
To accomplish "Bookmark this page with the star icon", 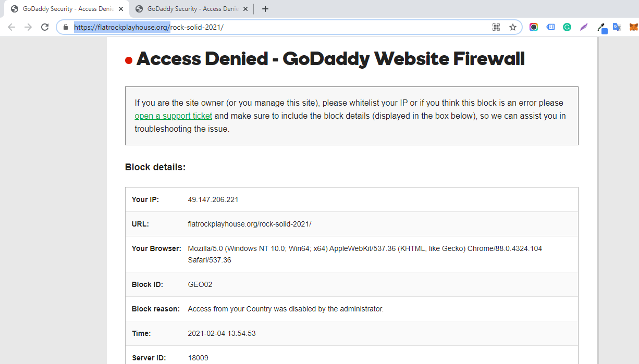I will 513,27.
